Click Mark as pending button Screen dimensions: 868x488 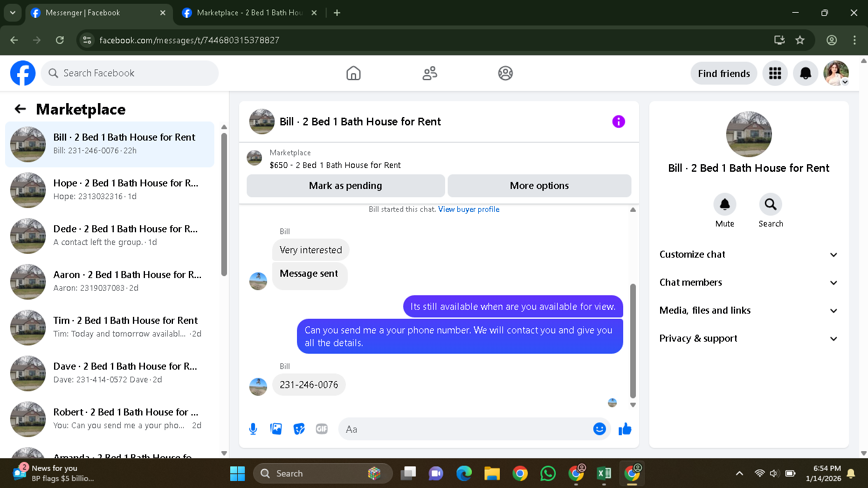pyautogui.click(x=346, y=186)
